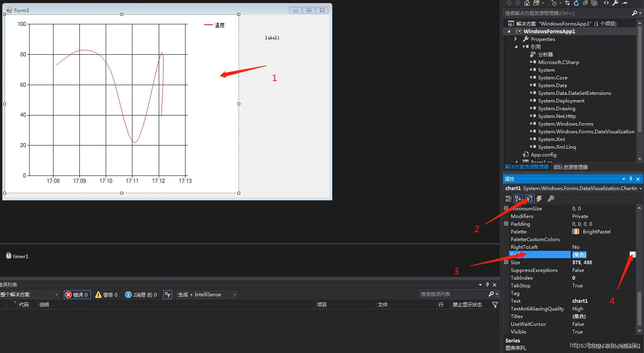Screen dimensions: 644x353
Task: Click the Refresh icon in Solution Explorer
Action: click(576, 3)
